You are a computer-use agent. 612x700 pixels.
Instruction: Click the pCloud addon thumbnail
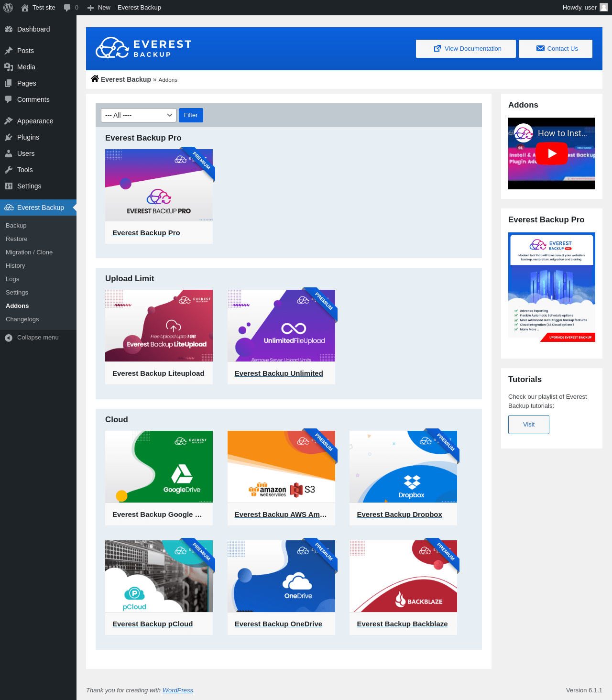[159, 576]
